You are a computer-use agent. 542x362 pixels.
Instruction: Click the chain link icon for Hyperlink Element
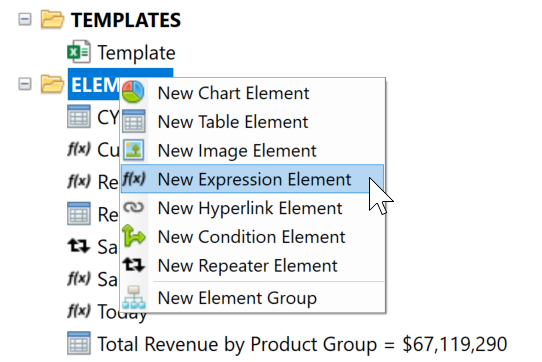(133, 207)
